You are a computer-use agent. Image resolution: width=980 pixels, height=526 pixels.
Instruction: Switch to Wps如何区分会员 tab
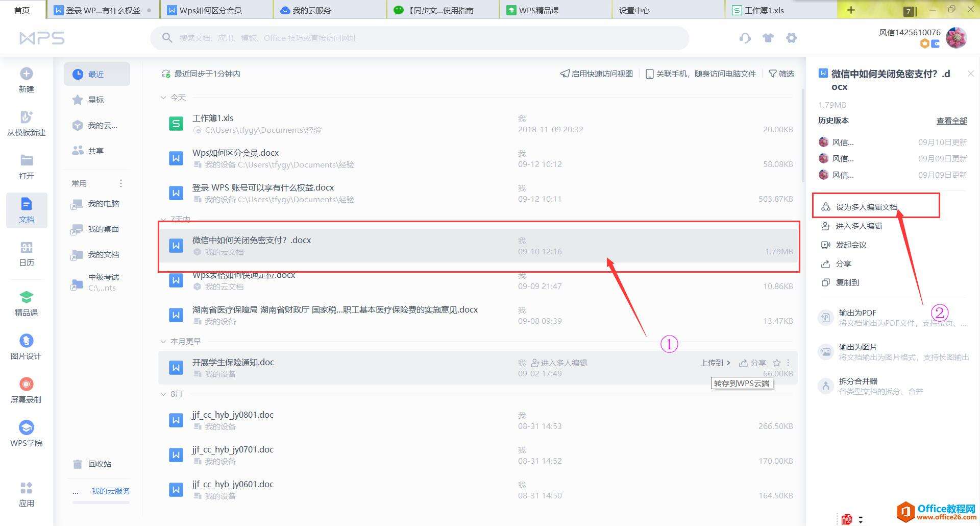tap(216, 10)
